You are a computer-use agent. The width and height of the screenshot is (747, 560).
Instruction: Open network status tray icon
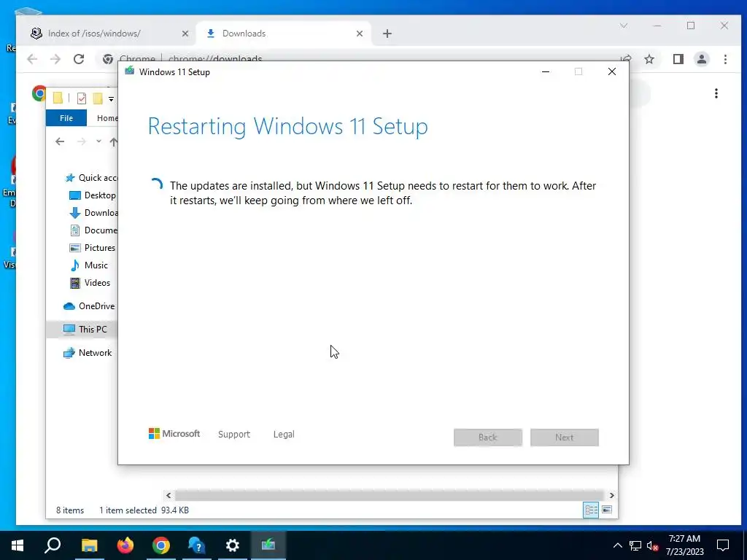(x=635, y=545)
